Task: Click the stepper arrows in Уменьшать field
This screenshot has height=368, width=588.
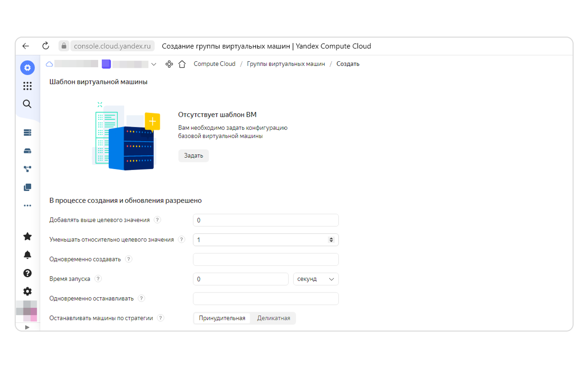Action: coord(331,240)
